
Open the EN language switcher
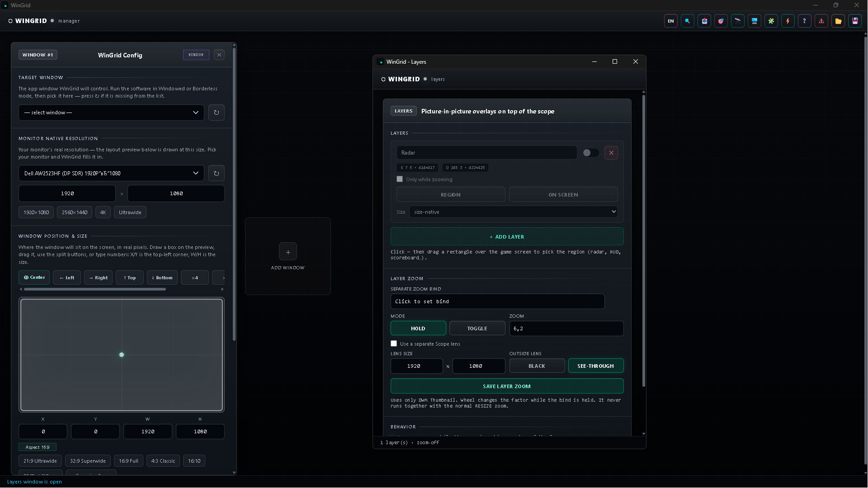tap(671, 21)
